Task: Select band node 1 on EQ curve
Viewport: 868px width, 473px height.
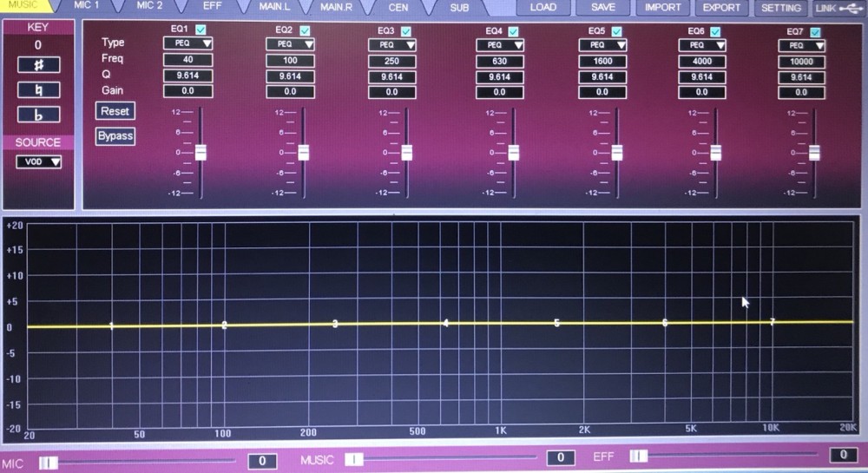Action: click(112, 326)
